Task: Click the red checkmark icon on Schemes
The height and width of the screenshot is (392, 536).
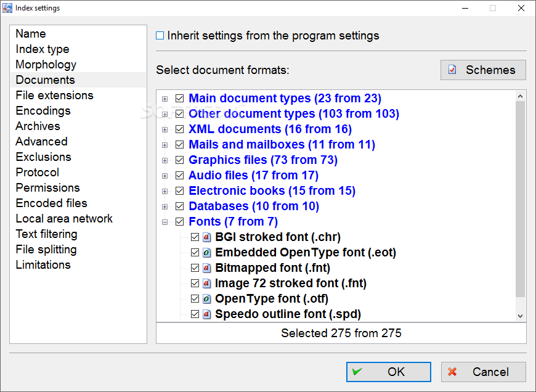Action: coord(452,70)
